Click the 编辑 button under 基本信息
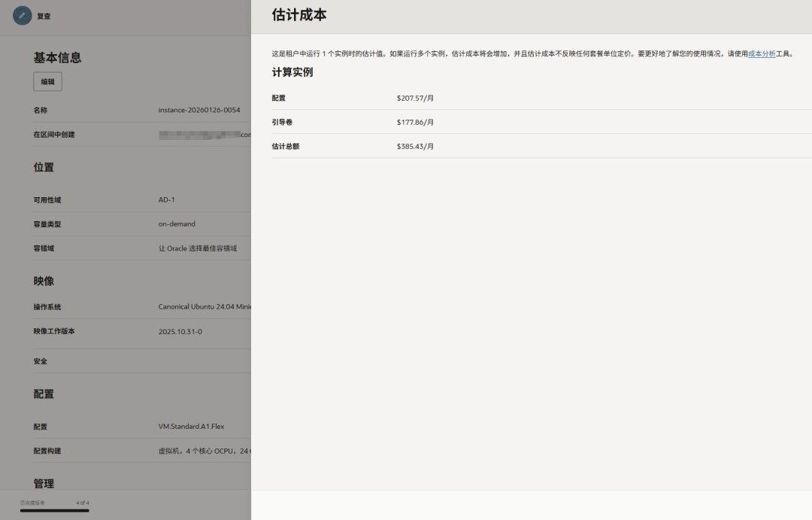 pyautogui.click(x=47, y=81)
